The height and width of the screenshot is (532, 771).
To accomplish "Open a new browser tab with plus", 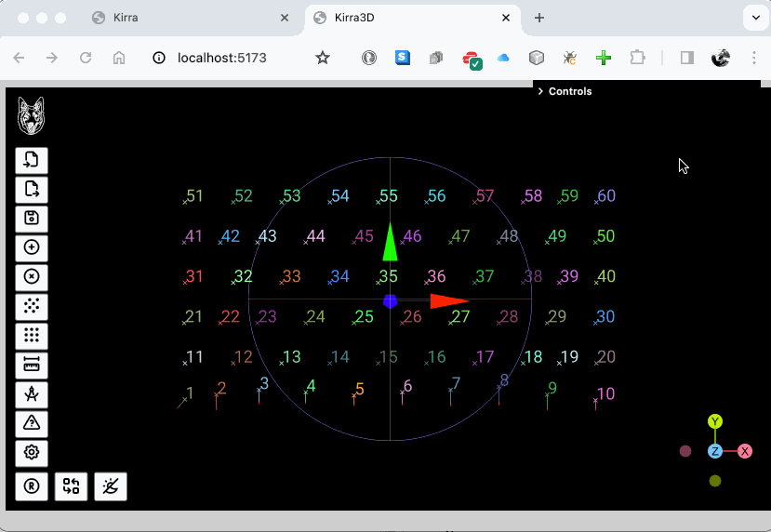I will coord(538,18).
